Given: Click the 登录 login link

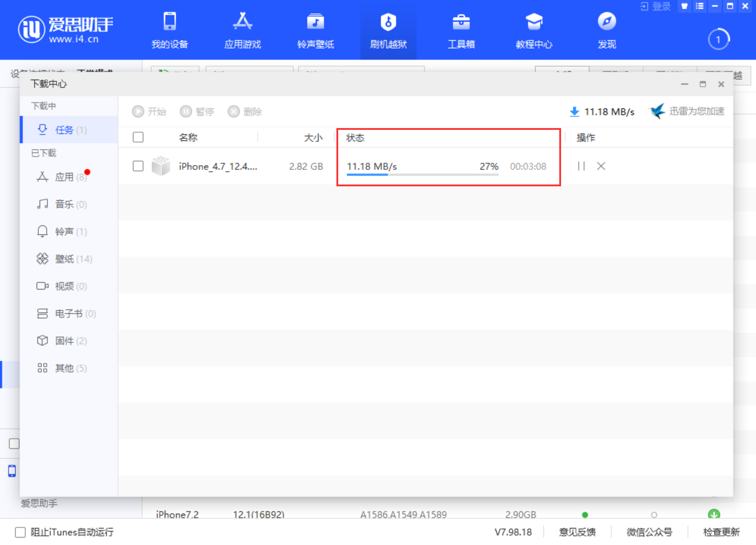Looking at the screenshot, I should click(656, 6).
